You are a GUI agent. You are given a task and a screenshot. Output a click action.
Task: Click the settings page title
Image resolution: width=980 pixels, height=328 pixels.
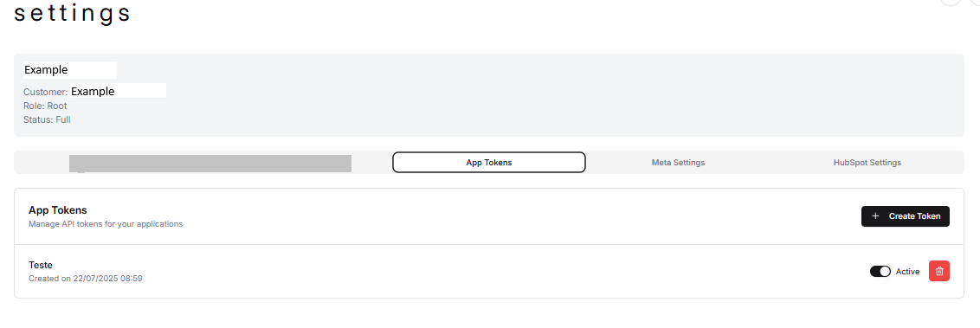(73, 13)
